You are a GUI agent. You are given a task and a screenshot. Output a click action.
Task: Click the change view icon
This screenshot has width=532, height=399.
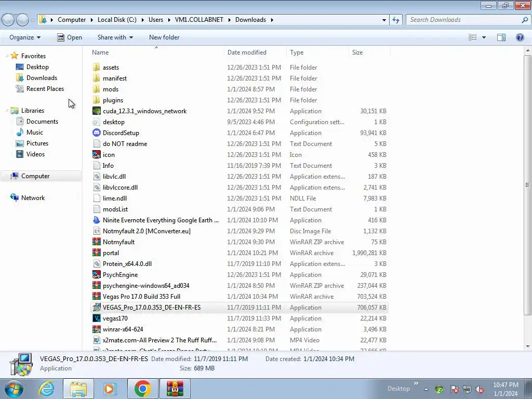[x=472, y=37]
